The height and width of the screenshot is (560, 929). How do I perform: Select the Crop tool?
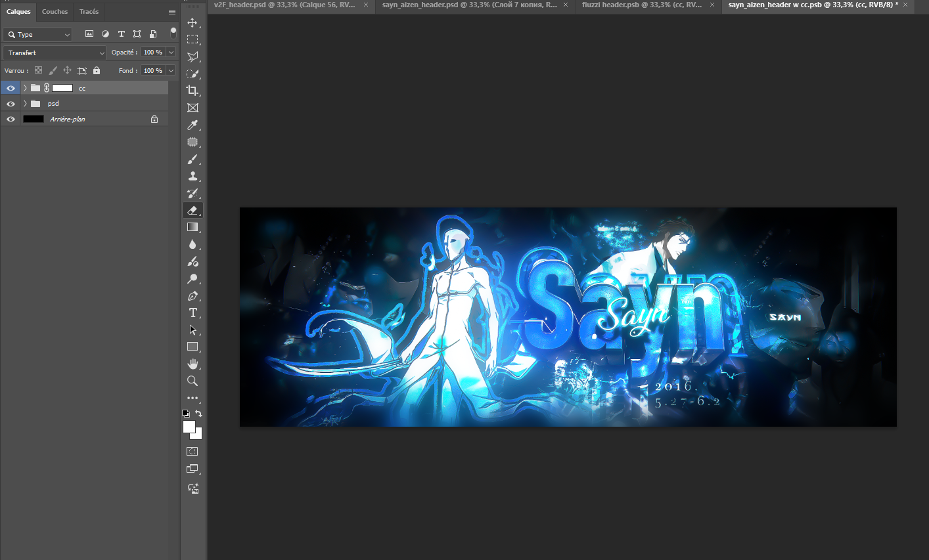(193, 91)
